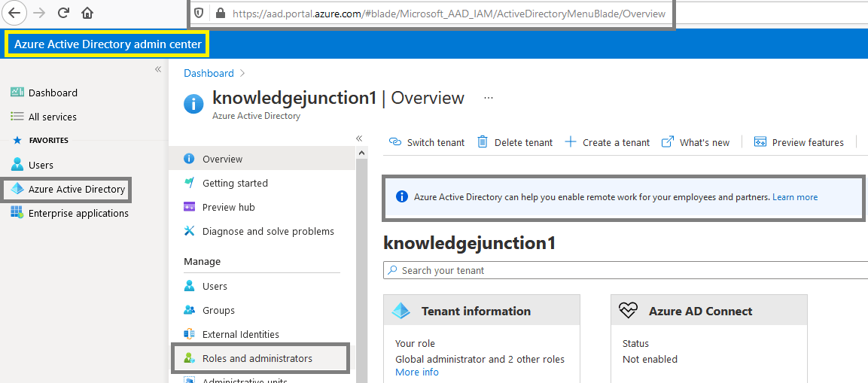The height and width of the screenshot is (383, 868).
Task: Open Preview features in the command bar
Action: [799, 142]
